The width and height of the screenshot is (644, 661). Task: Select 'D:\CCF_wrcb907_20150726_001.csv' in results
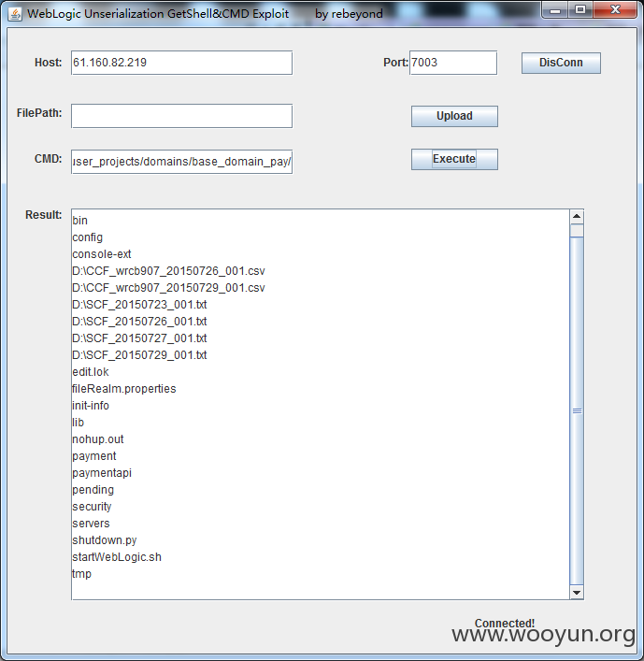tap(168, 271)
